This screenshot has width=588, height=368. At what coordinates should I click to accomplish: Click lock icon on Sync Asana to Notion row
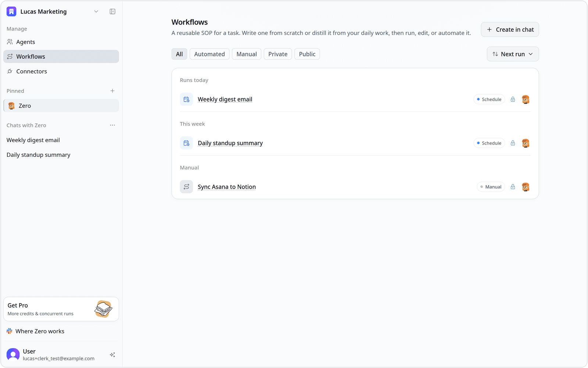513,187
